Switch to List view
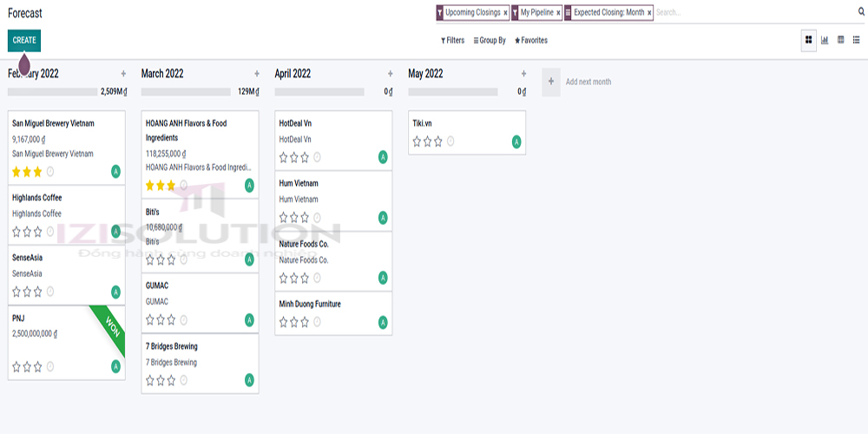 tap(857, 40)
